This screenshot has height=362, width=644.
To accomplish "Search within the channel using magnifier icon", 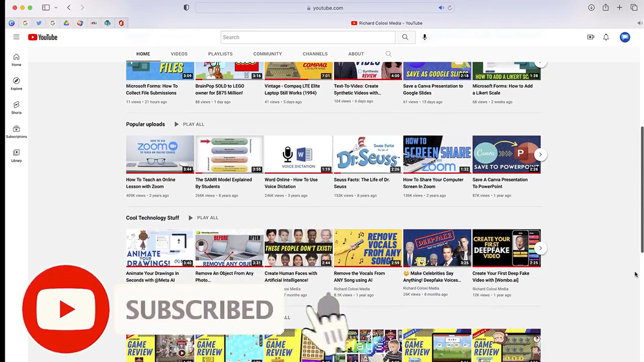I will [388, 54].
